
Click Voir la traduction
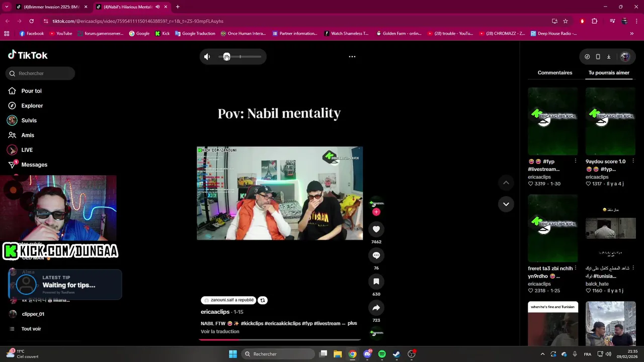tap(220, 332)
